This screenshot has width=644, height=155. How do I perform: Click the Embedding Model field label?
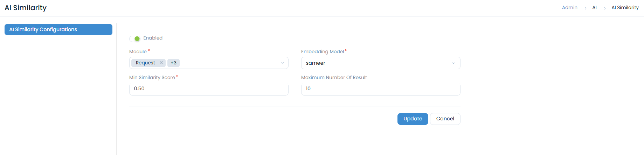322,51
